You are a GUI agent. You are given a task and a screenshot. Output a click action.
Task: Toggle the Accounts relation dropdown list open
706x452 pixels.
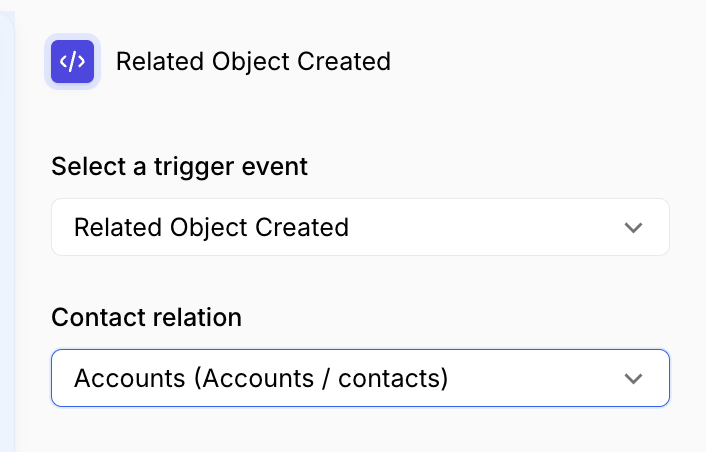632,378
